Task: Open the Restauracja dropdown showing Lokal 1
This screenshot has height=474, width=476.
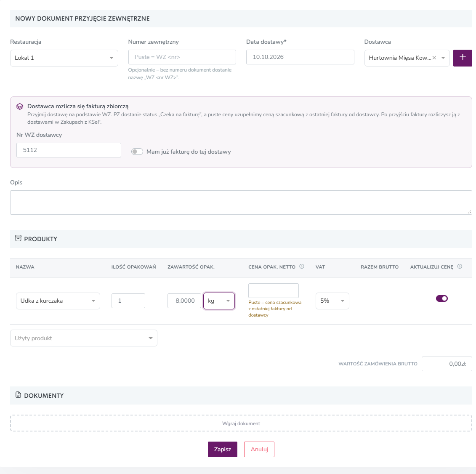Action: (64, 58)
